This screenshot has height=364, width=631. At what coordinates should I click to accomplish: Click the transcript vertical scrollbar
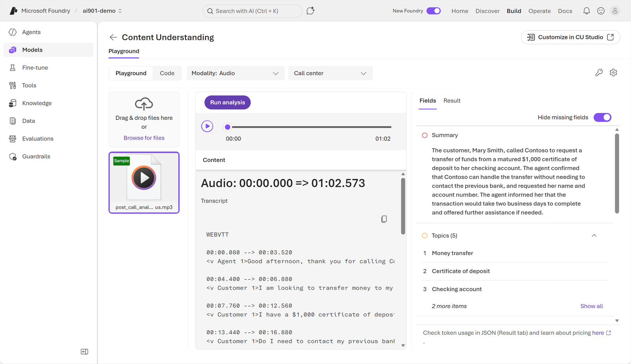(403, 206)
